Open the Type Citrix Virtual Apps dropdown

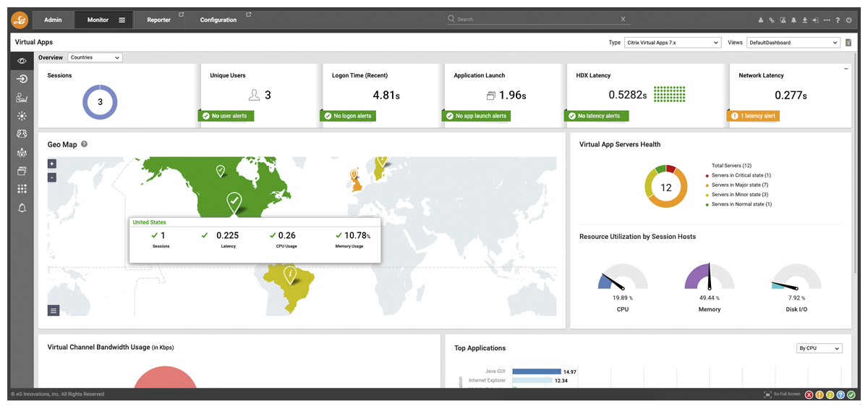tap(673, 43)
